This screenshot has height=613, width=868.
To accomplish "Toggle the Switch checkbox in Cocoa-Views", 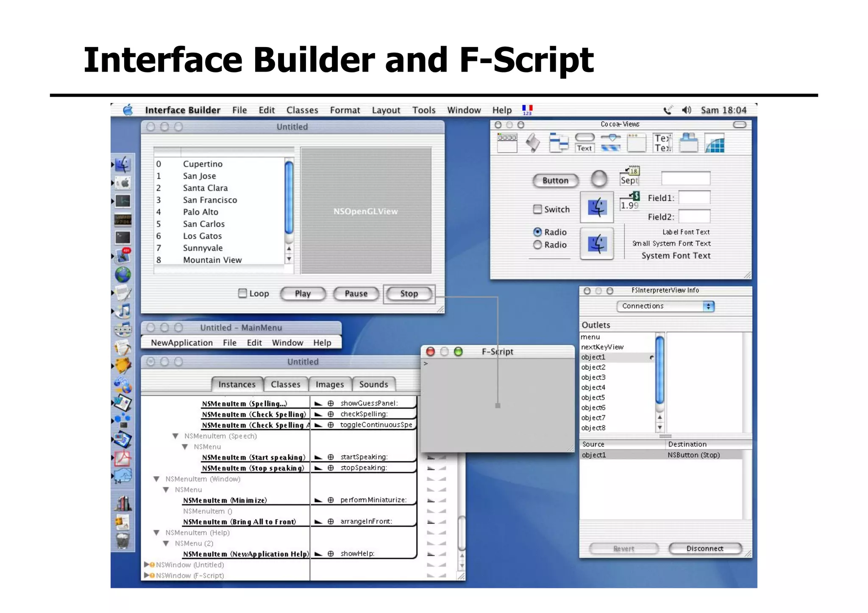I will [x=537, y=209].
